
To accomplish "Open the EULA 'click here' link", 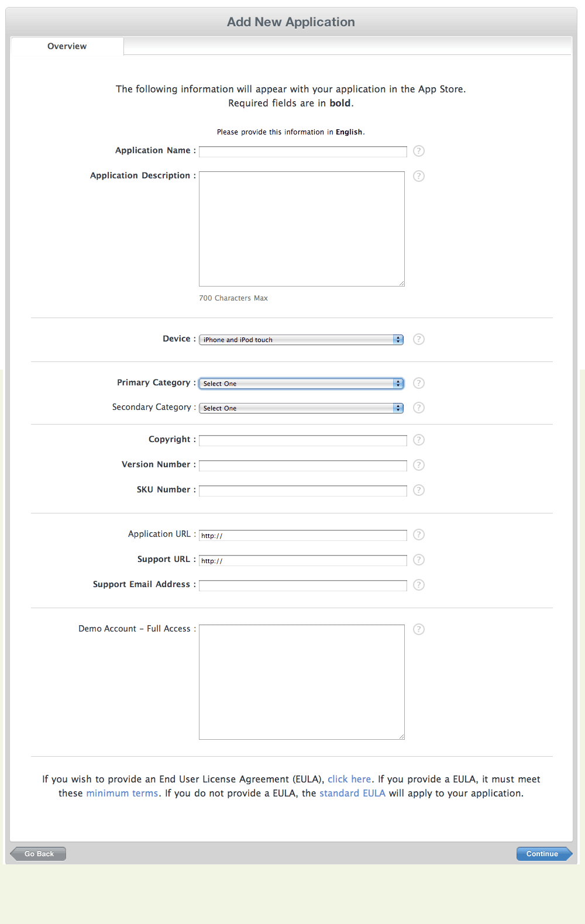I will point(349,779).
